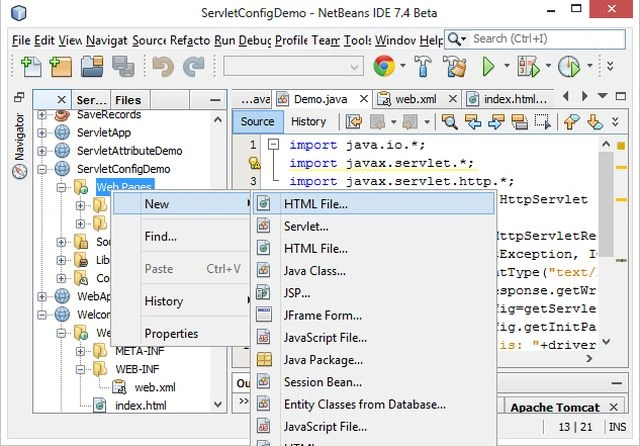
Task: Click the restore window group icon above Navigator
Action: pyautogui.click(x=19, y=97)
